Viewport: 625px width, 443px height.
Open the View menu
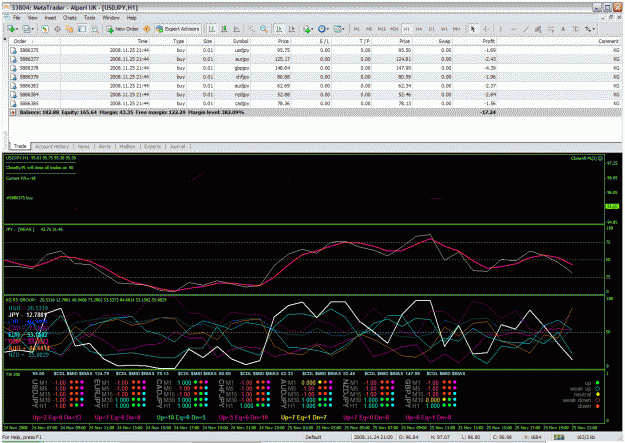click(x=32, y=18)
